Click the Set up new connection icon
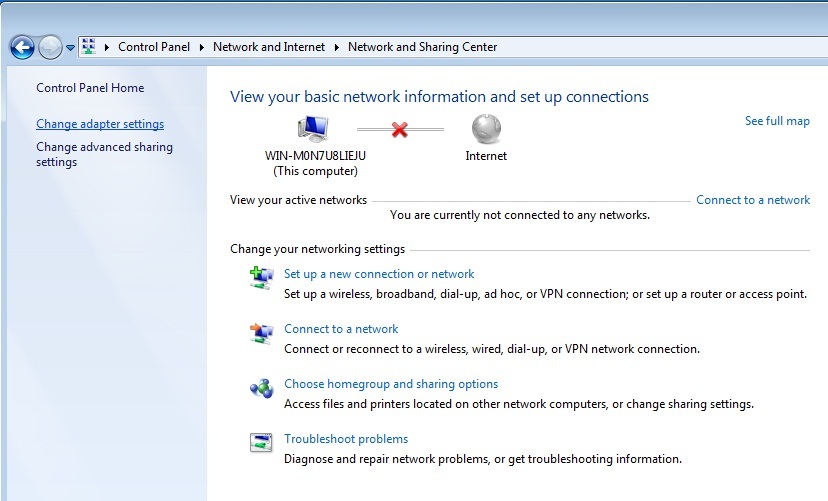Image resolution: width=828 pixels, height=501 pixels. click(x=261, y=278)
